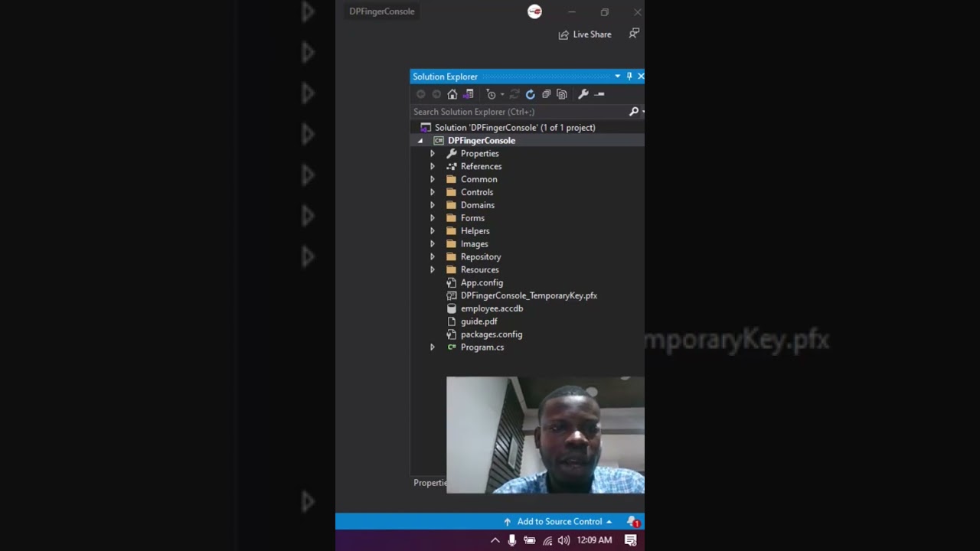Expand the Controls folder
Screen dimensions: 980x551
point(433,193)
